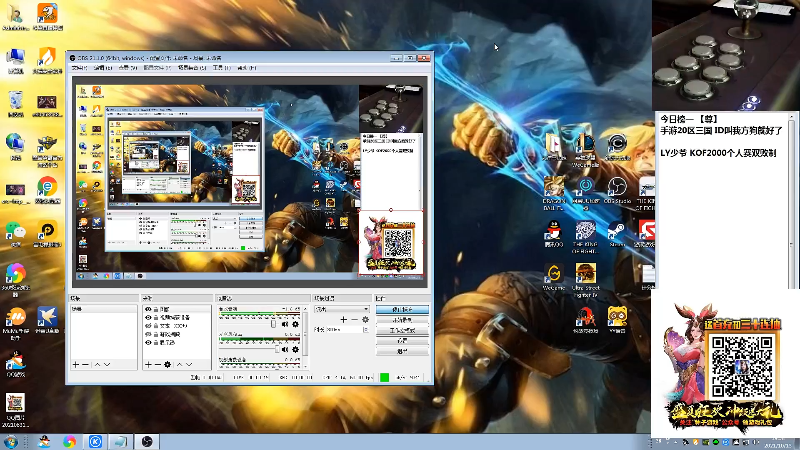Open the YY raccoon desktop shortcut

click(617, 320)
